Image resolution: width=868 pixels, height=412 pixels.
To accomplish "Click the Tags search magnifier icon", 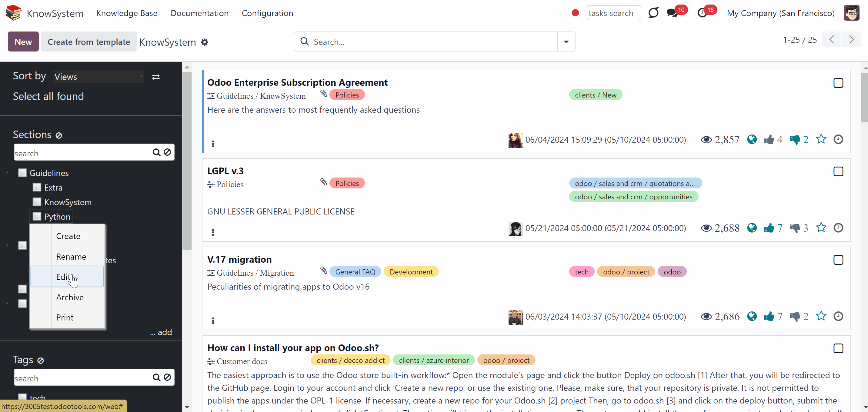I will pos(156,377).
